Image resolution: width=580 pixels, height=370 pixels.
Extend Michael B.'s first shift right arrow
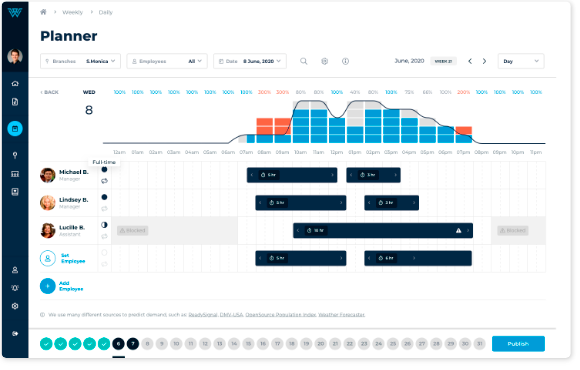tap(332, 175)
